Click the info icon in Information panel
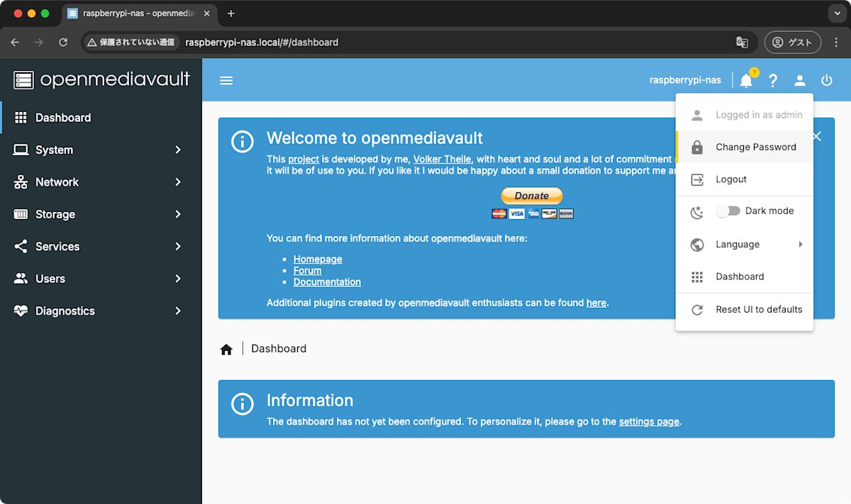Viewport: 851px width, 504px height. 243,403
